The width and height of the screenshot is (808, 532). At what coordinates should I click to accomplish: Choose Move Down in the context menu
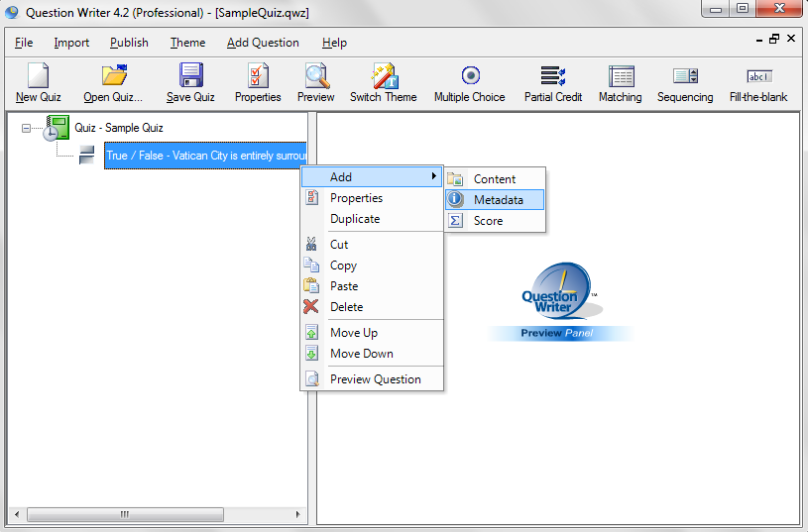click(372, 354)
